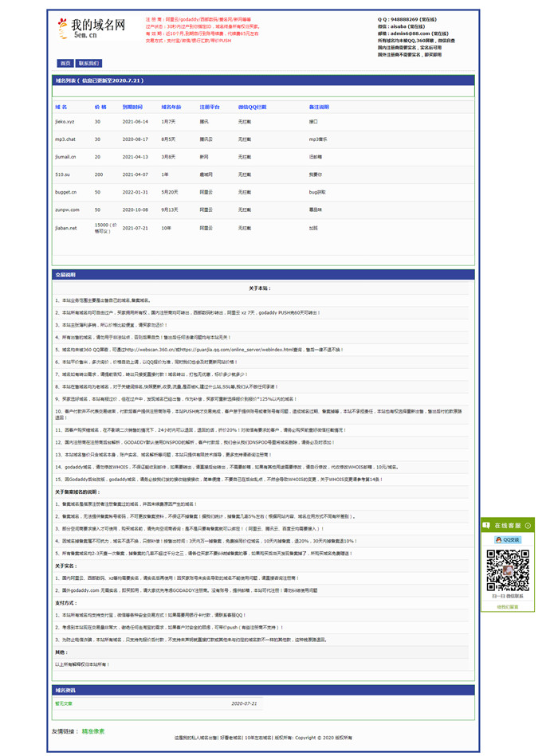Click the jieko.xyz domain link
Screen dimensions: 558x756
65,122
